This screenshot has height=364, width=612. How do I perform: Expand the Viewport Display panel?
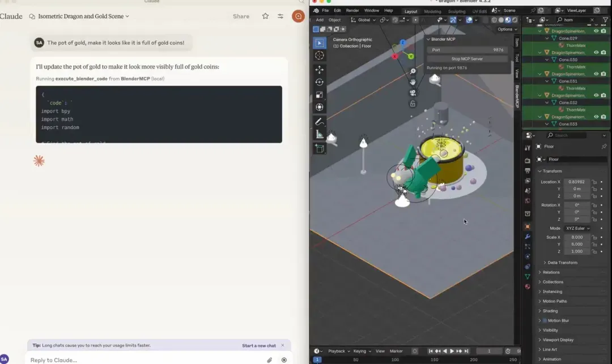pyautogui.click(x=558, y=340)
